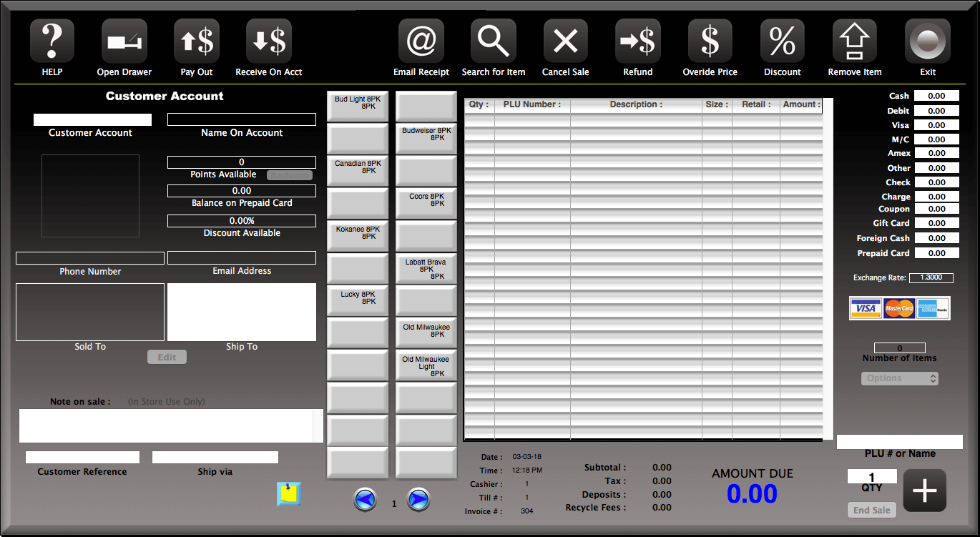Screen dimensions: 980x537
Task: Open the Help icon
Action: (52, 41)
